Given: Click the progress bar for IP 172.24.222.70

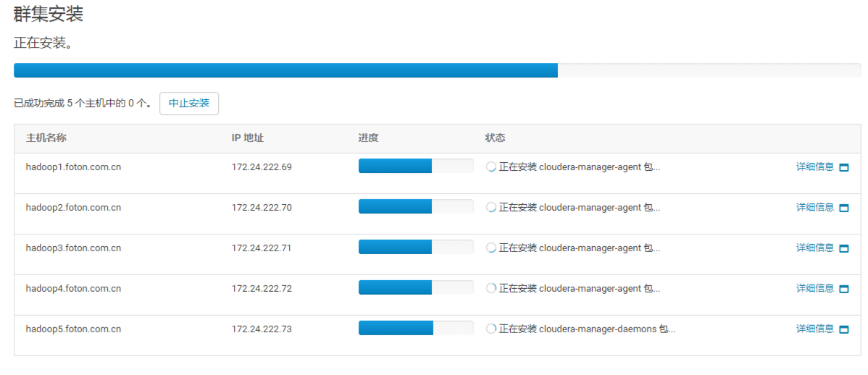Looking at the screenshot, I should pyautogui.click(x=415, y=207).
